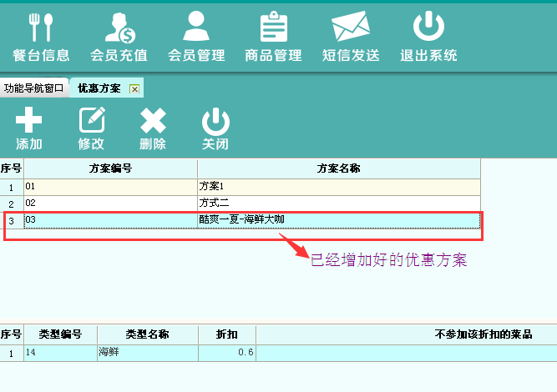Click the 方案编号 column header

[110, 168]
